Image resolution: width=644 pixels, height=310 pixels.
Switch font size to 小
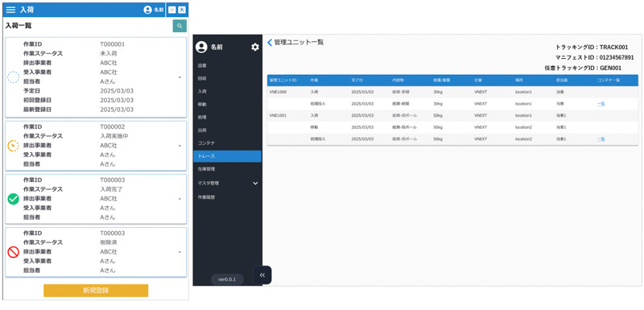(x=171, y=10)
